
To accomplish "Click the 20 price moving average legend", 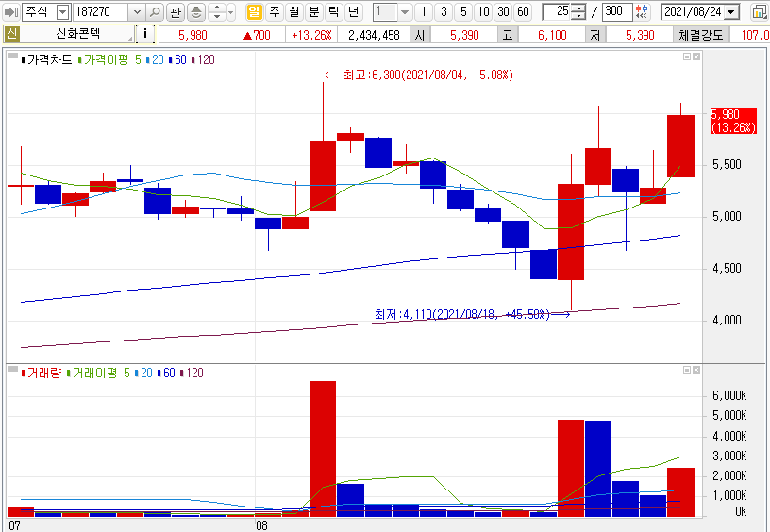I will click(x=155, y=59).
